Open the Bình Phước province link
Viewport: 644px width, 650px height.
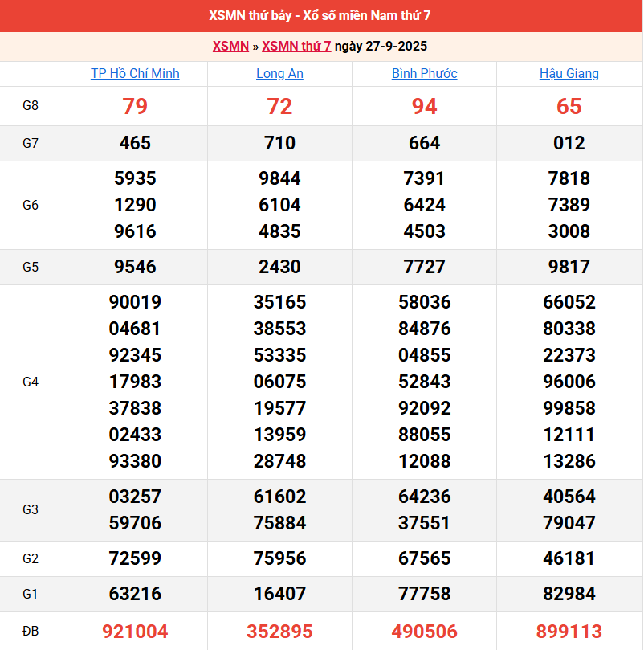(x=424, y=74)
